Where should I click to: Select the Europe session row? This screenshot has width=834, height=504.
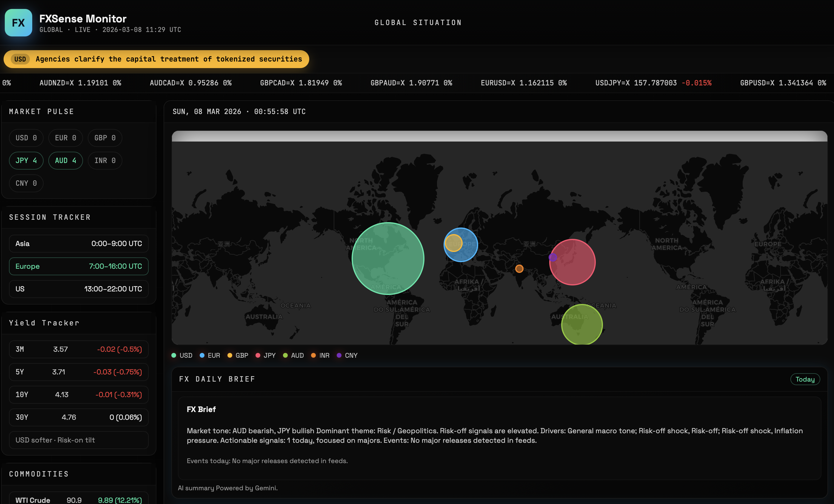79,266
